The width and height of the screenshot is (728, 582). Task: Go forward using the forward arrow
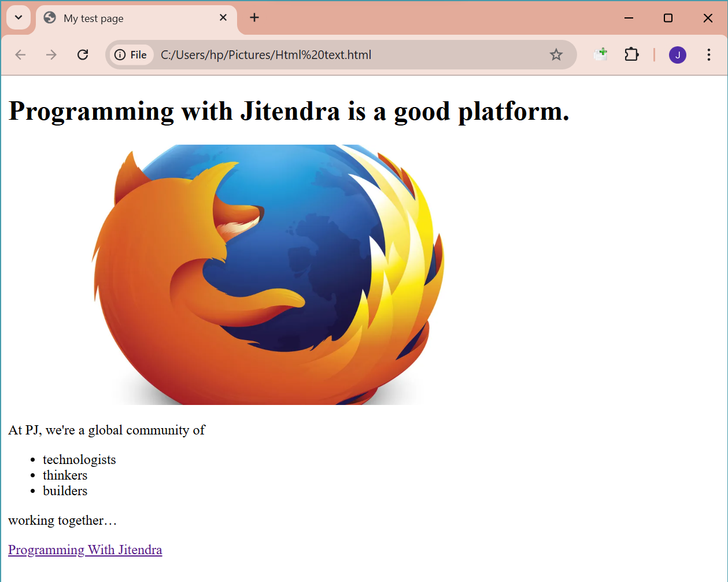tap(51, 55)
